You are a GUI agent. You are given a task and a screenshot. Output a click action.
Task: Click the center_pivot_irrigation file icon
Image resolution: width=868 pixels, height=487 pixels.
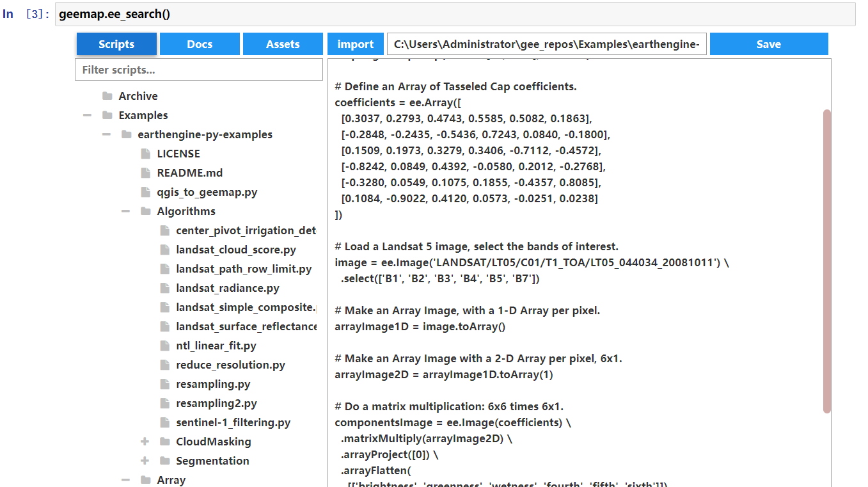[165, 230]
